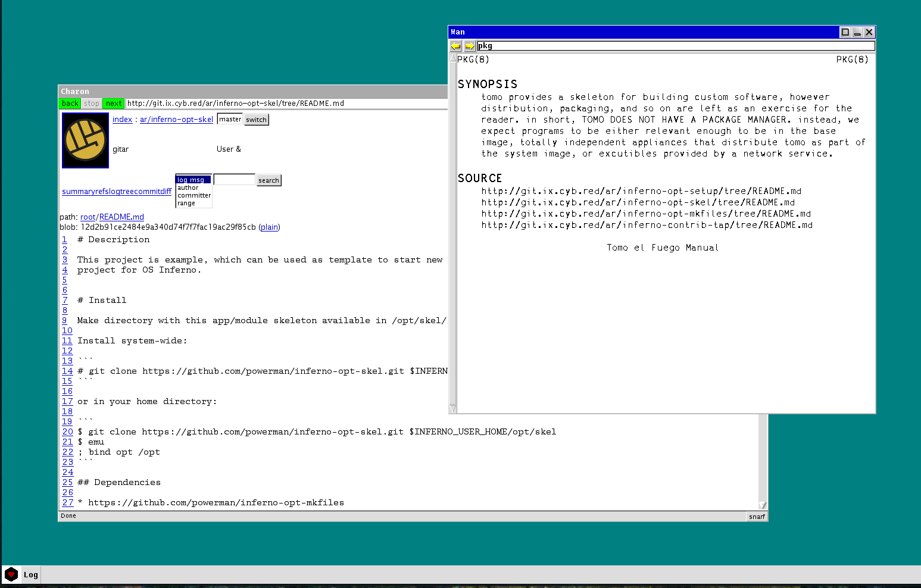
Task: Click PKG(8) header at Man page left
Action: click(473, 60)
